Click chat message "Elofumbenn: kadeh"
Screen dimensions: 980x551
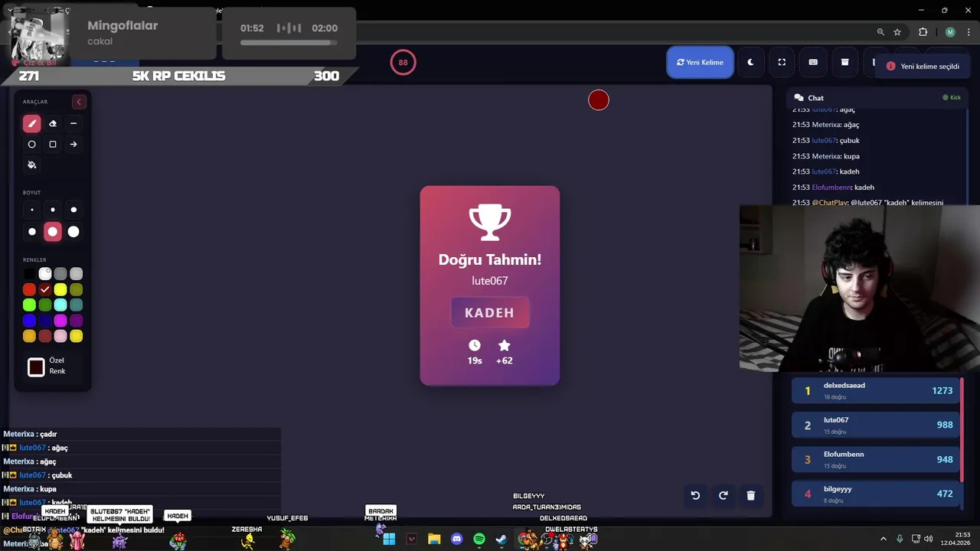(x=833, y=187)
